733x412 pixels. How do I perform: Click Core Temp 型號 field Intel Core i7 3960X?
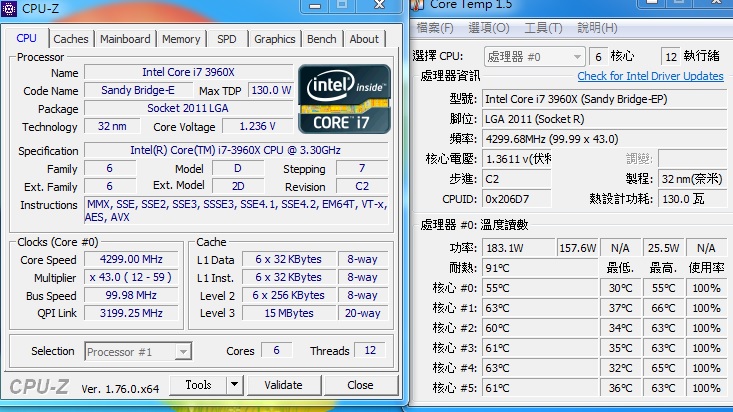coord(605,99)
